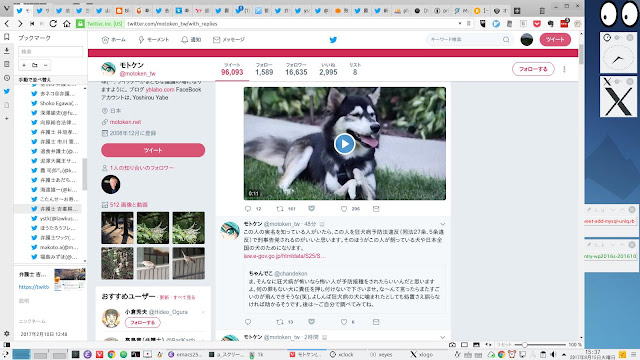Remove bookmark with minus button
The height and width of the screenshot is (360, 640).
(45, 65)
